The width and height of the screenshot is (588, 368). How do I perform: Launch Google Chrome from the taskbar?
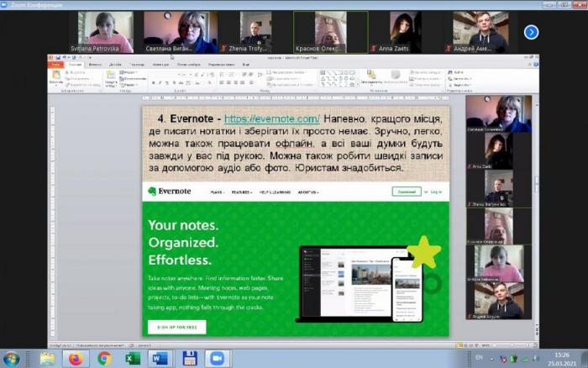104,358
